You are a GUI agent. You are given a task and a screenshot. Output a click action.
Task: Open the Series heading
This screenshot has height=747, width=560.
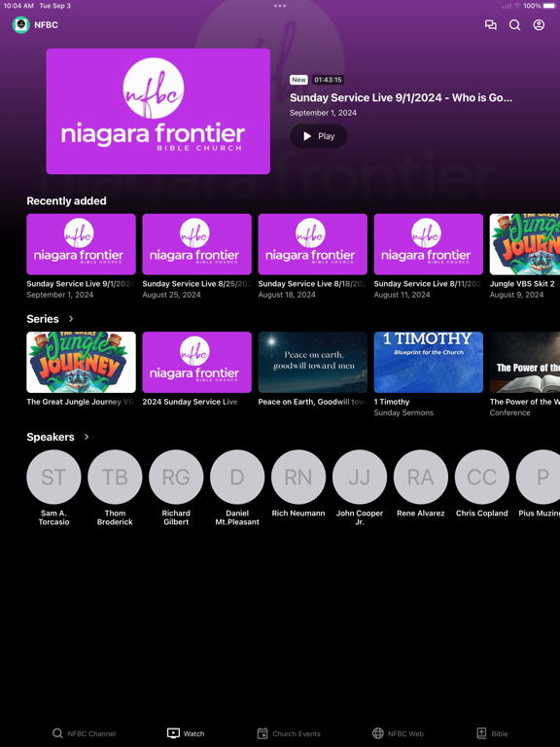click(43, 319)
